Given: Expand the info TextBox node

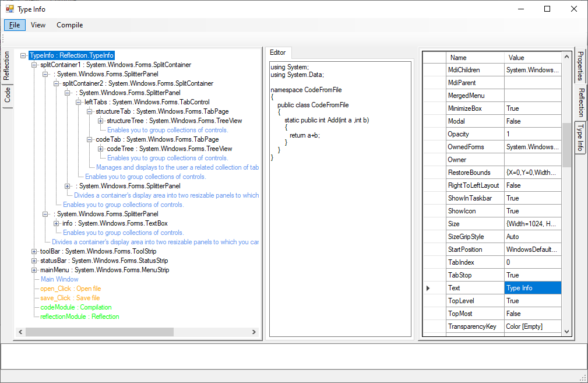Looking at the screenshot, I should [x=57, y=224].
